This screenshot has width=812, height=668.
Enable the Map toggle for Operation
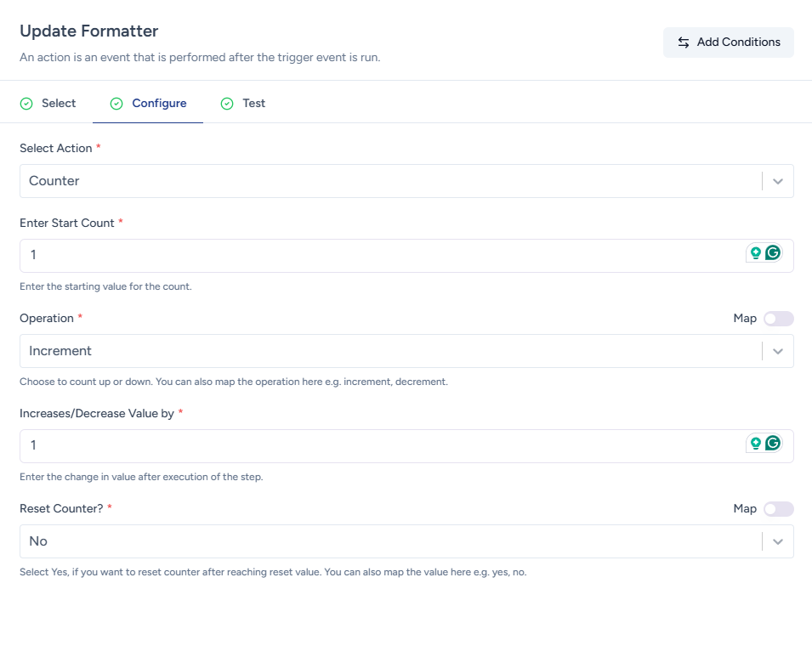(x=778, y=319)
